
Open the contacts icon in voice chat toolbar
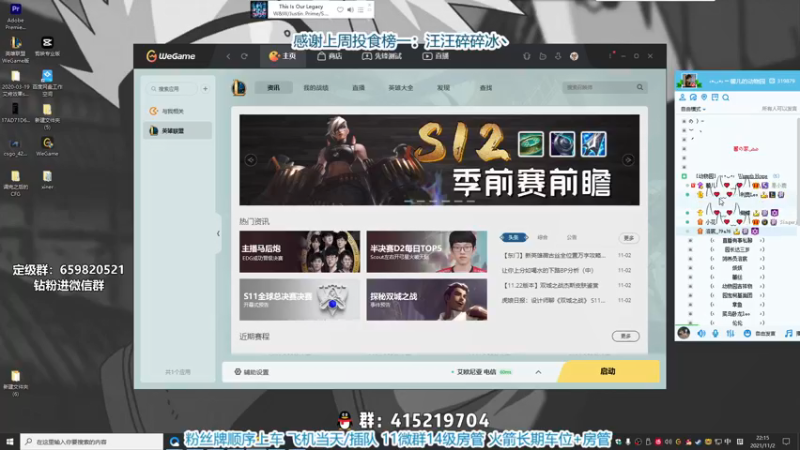tap(682, 97)
